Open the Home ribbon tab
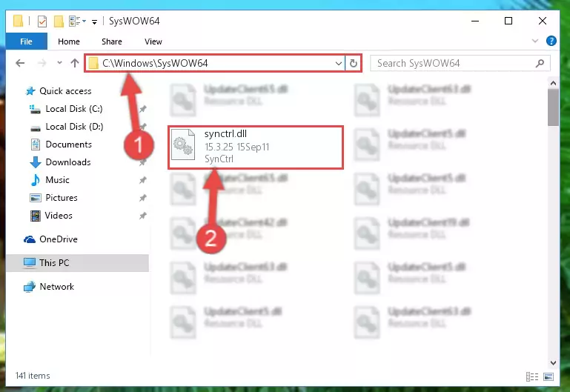The width and height of the screenshot is (570, 392). [69, 41]
